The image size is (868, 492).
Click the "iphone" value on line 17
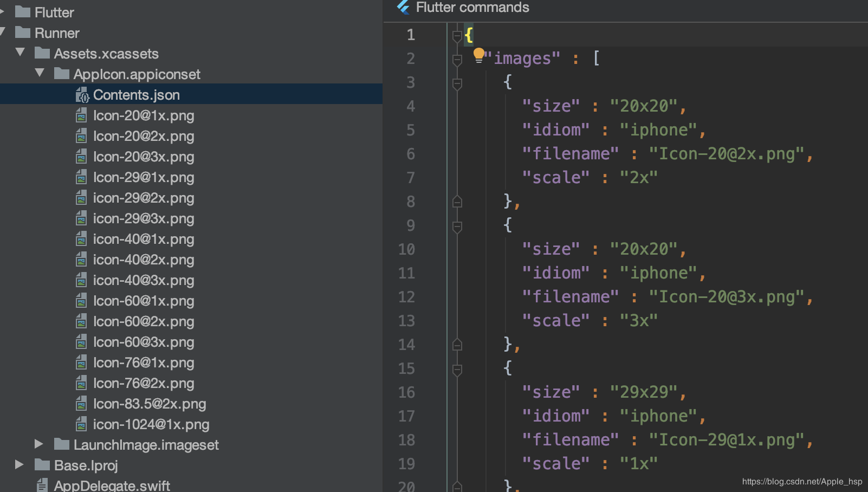[x=659, y=416]
